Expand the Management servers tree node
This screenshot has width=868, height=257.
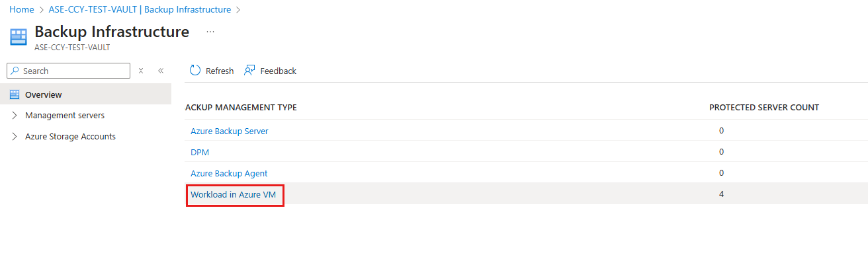[x=15, y=116]
